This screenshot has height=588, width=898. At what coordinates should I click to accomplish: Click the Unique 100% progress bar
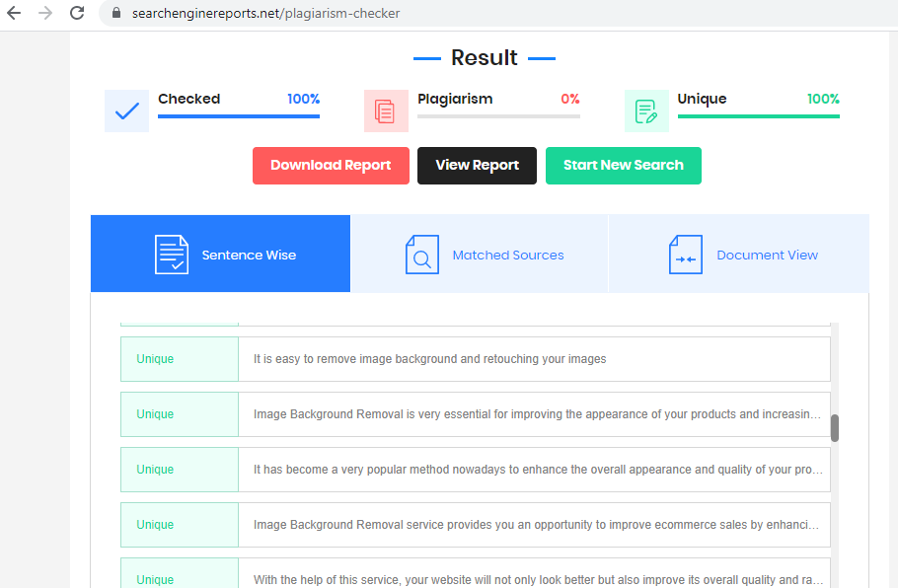758,116
